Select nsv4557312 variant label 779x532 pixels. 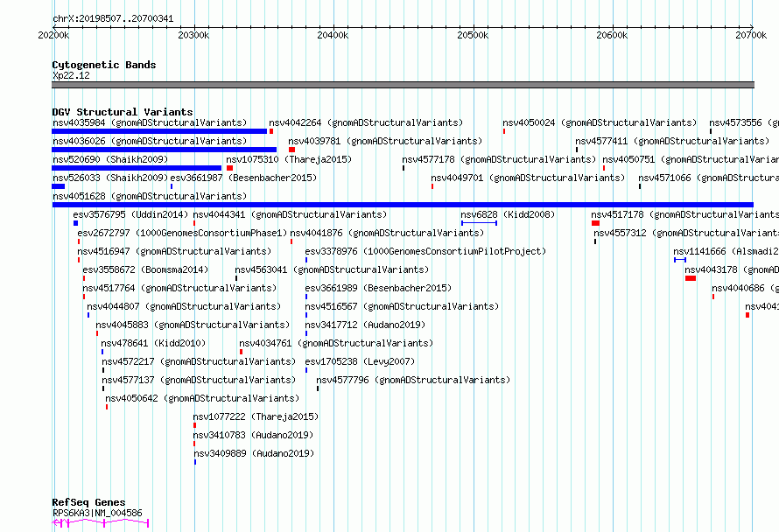click(686, 233)
